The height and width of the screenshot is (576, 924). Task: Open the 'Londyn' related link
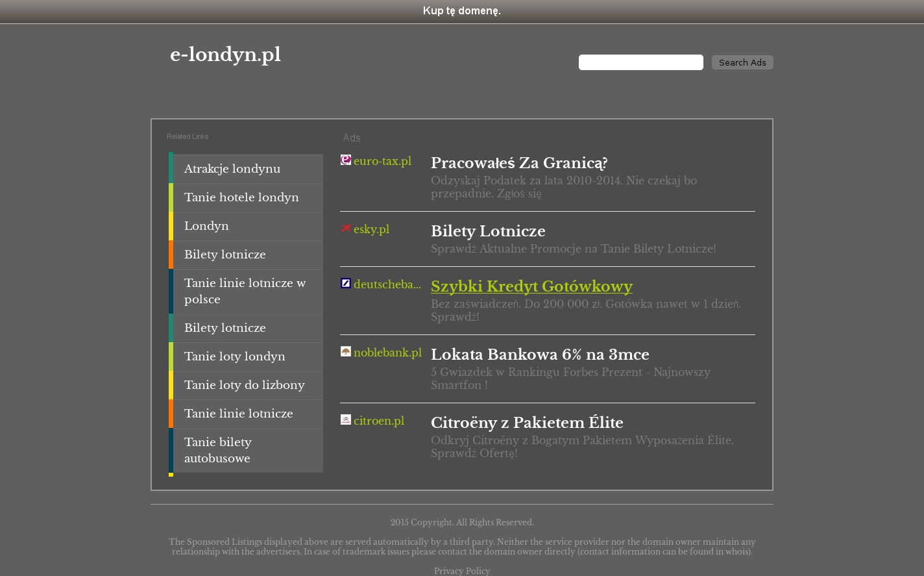tap(206, 226)
